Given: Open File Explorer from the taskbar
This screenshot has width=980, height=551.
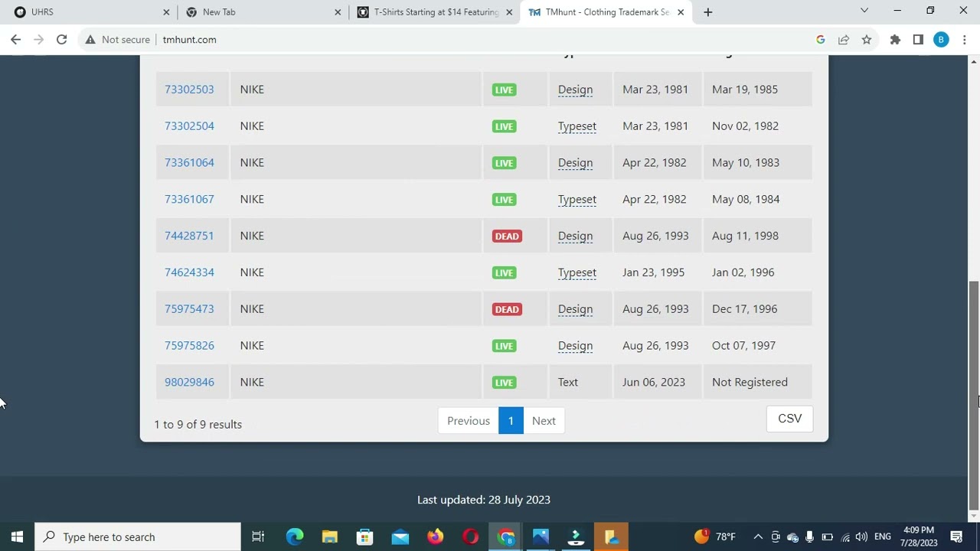Looking at the screenshot, I should [330, 536].
